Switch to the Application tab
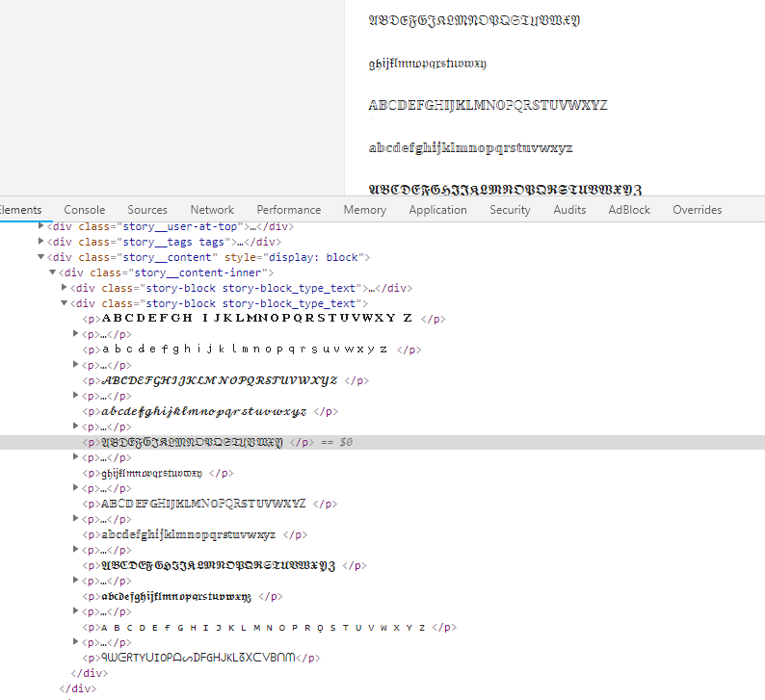The image size is (765, 700). [x=437, y=210]
